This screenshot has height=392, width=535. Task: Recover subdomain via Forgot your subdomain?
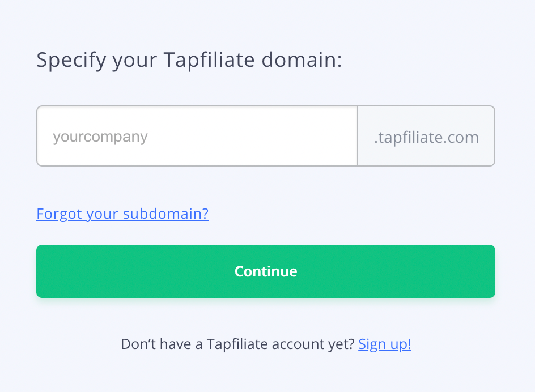(122, 214)
